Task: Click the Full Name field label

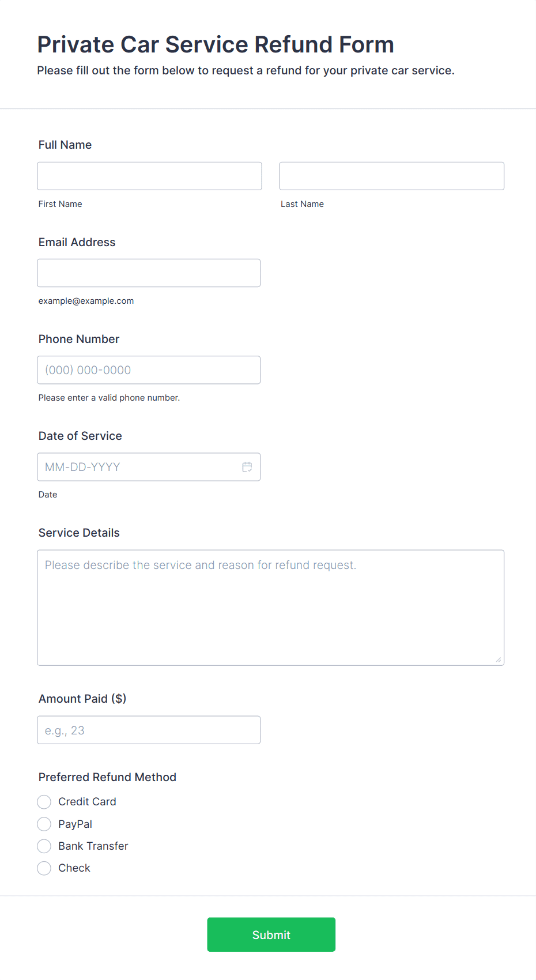Action: tap(65, 145)
